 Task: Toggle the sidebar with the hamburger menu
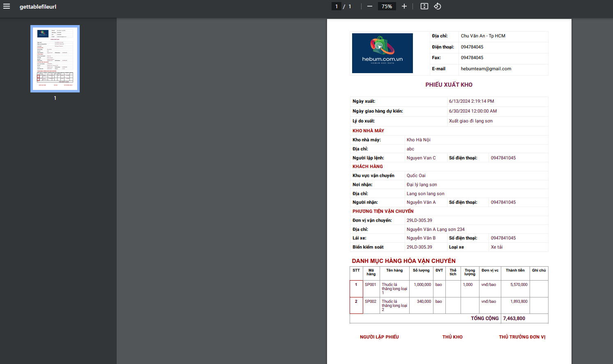pyautogui.click(x=7, y=6)
